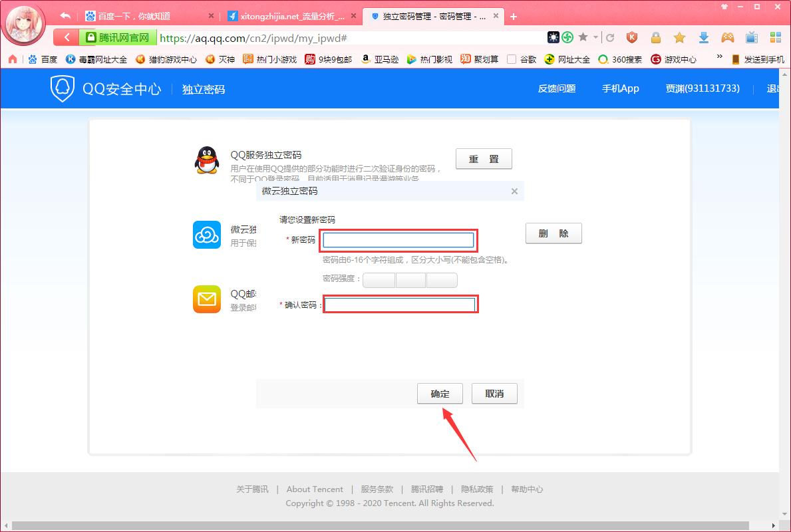The height and width of the screenshot is (532, 791).
Task: Click the 新密码 input field
Action: pos(398,240)
